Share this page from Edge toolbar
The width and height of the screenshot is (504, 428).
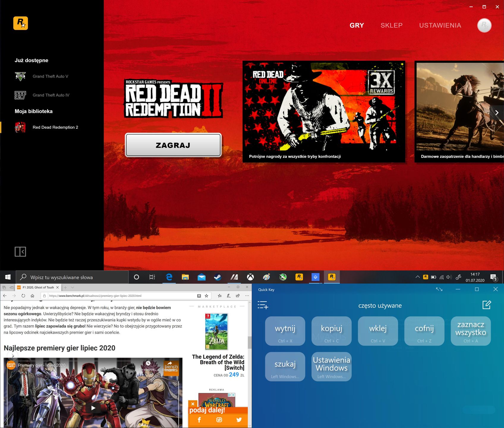(x=238, y=296)
